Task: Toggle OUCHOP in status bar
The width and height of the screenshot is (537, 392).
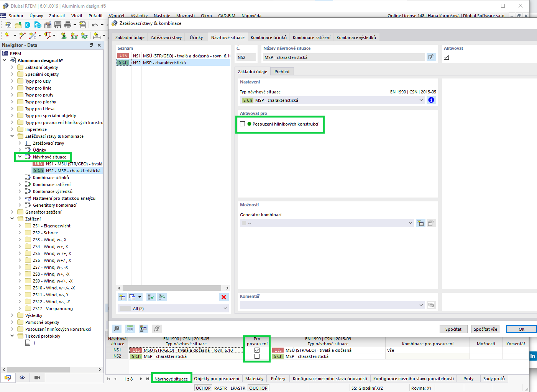Action: pos(258,388)
